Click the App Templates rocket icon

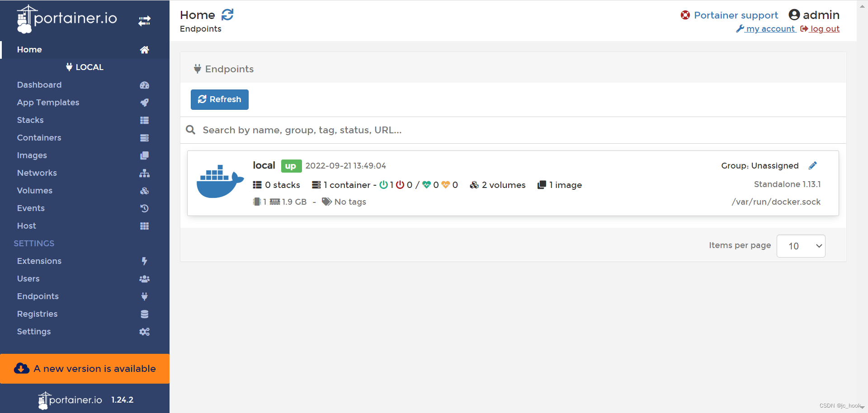click(x=144, y=103)
